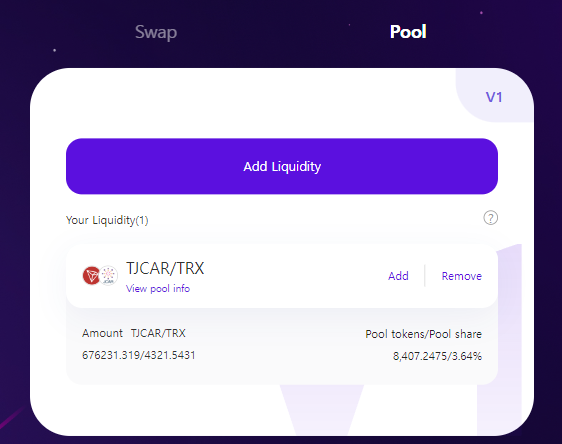Switch to the Swap tab
Viewport: 562px width, 444px height.
coord(156,33)
